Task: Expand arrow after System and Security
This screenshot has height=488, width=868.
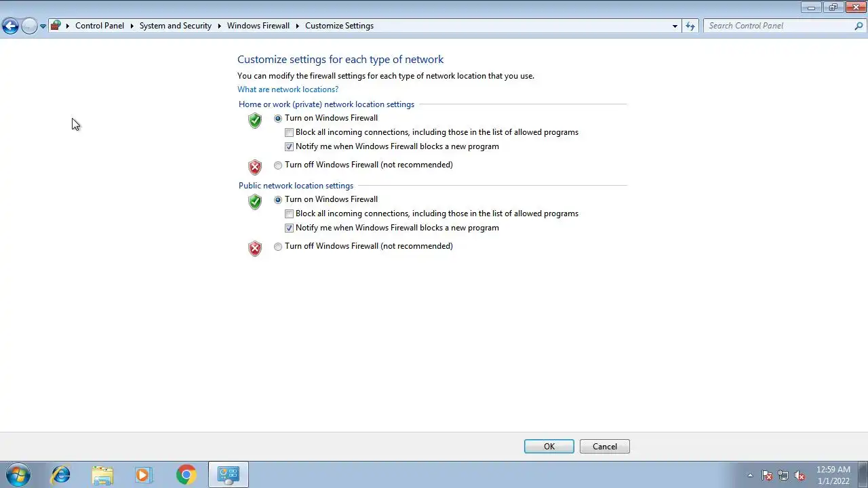Action: pos(219,26)
